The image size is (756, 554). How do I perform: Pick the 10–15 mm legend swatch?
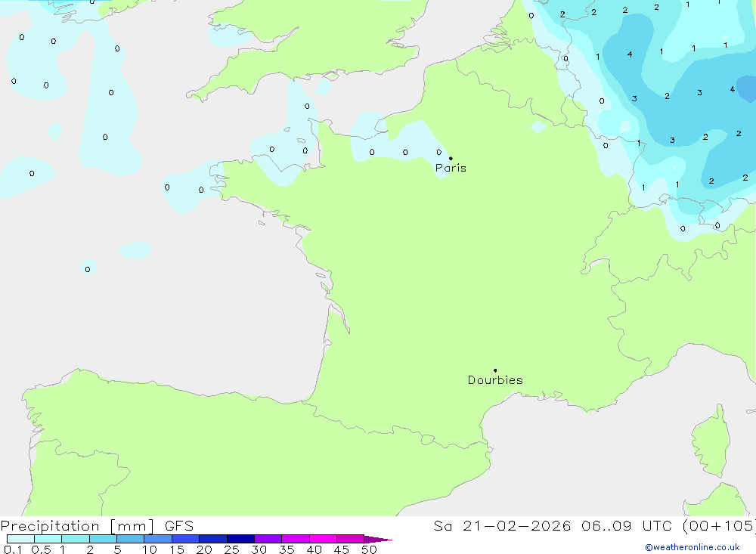[158, 539]
